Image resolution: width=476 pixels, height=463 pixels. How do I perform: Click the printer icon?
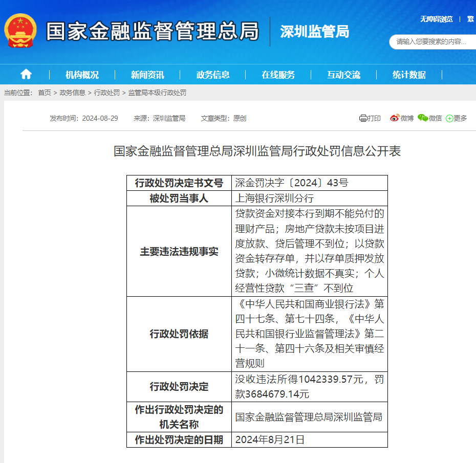pyautogui.click(x=363, y=118)
